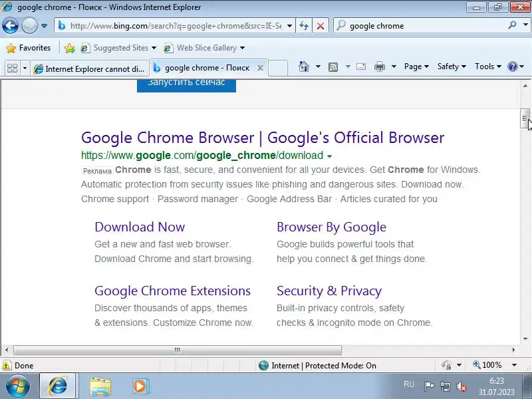This screenshot has width=532, height=399.
Task: Click the horizontal scrollbar thumb
Action: [x=177, y=350]
